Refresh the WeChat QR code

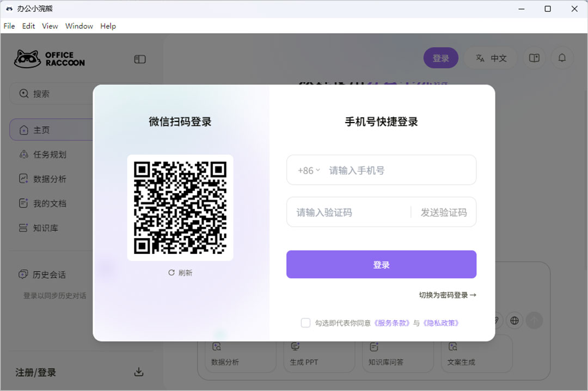pos(180,273)
